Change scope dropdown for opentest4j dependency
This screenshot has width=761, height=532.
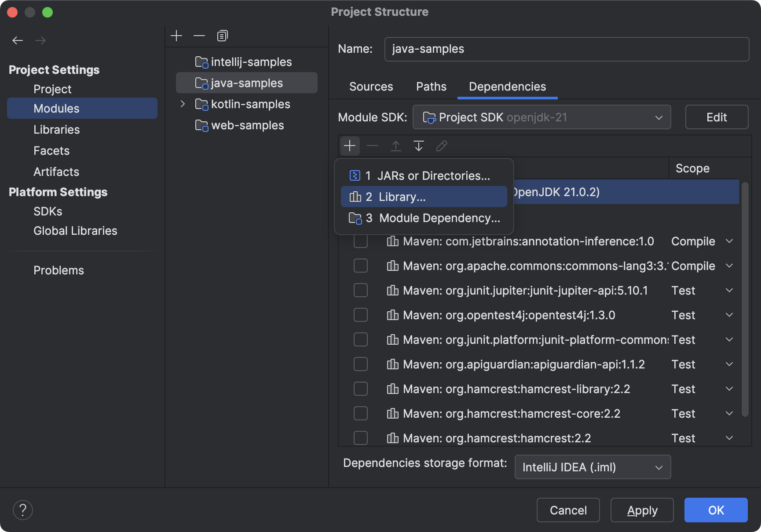729,315
